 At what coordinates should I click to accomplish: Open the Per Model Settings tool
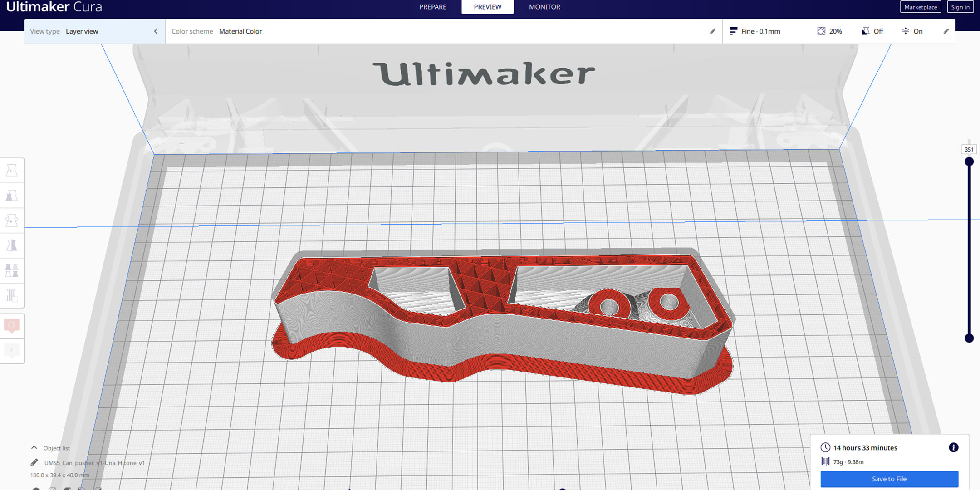click(12, 270)
